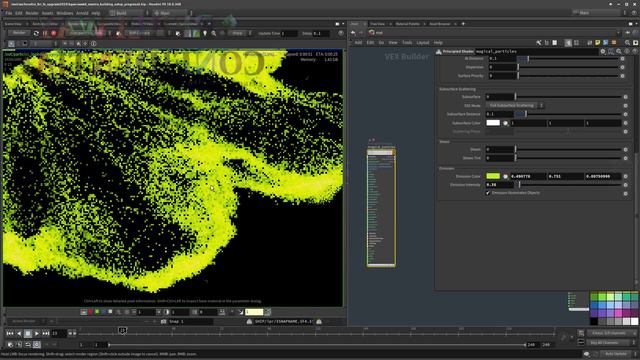Click the white Subsurface Color swatch
The width and height of the screenshot is (640, 360).
click(493, 123)
